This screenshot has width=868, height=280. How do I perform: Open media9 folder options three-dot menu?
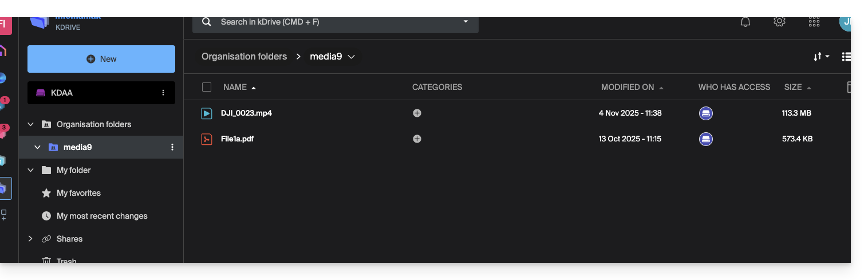[172, 147]
